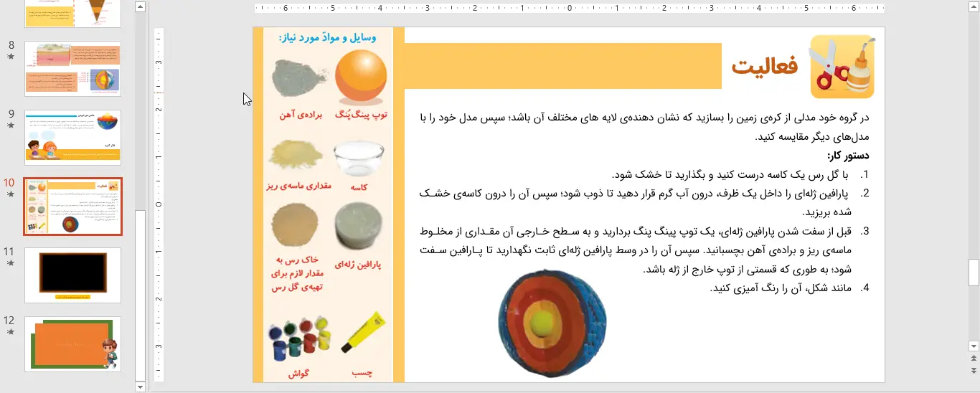The height and width of the screenshot is (393, 980).
Task: Click the label پارافین ژله‌ای
Action: tap(359, 265)
